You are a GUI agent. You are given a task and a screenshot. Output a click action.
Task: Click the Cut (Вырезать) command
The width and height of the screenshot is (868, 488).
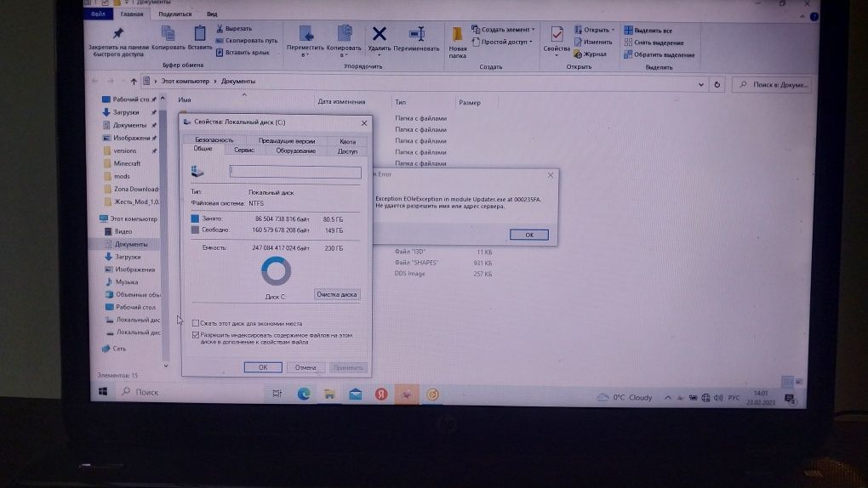pos(234,28)
